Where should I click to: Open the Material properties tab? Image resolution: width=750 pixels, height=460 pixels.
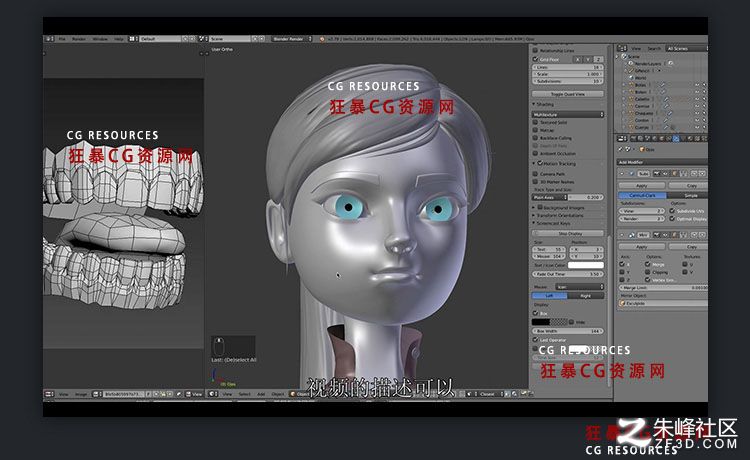click(x=690, y=138)
